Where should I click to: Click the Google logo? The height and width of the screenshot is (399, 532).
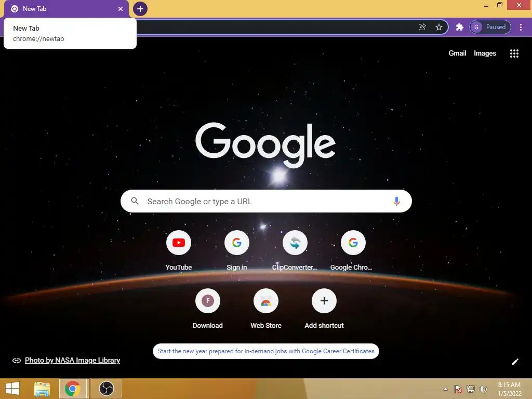click(x=265, y=145)
